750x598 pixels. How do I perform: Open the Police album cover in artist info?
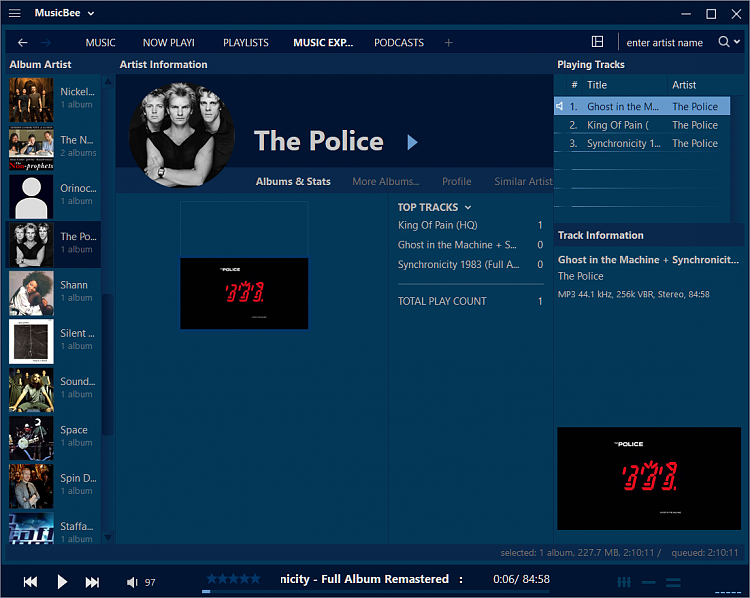(244, 293)
